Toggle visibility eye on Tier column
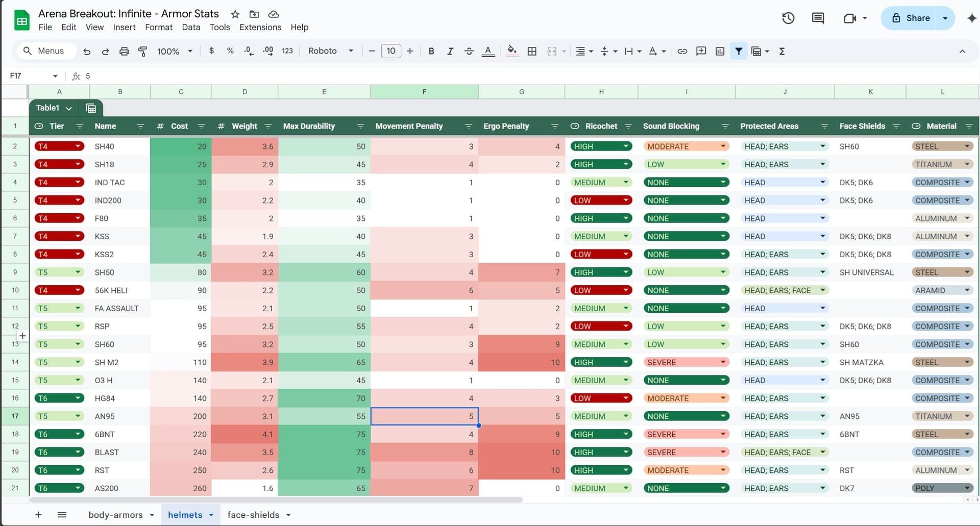 pyautogui.click(x=38, y=126)
